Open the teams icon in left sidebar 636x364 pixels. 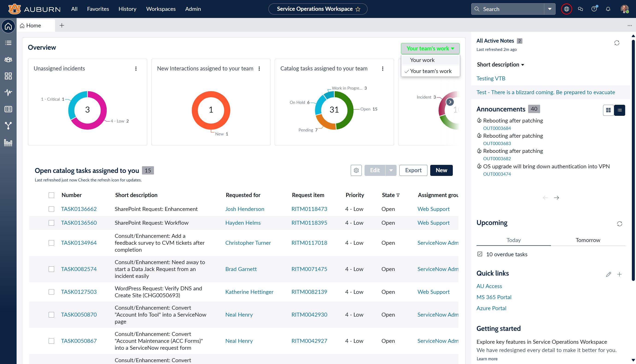coord(8,59)
